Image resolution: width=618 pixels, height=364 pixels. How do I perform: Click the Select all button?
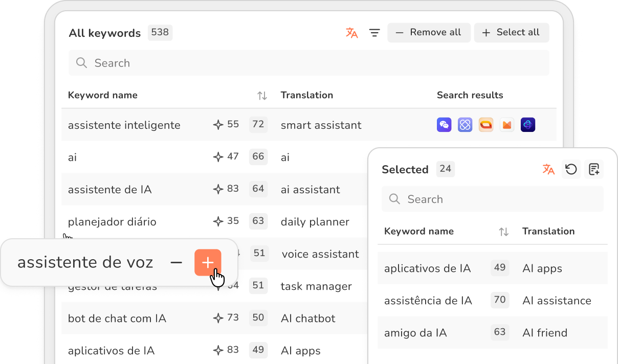pyautogui.click(x=512, y=32)
